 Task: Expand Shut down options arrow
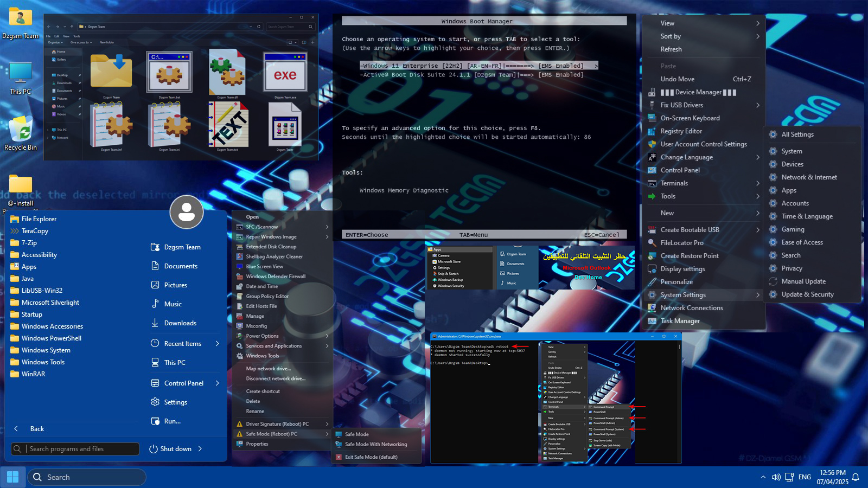200,449
